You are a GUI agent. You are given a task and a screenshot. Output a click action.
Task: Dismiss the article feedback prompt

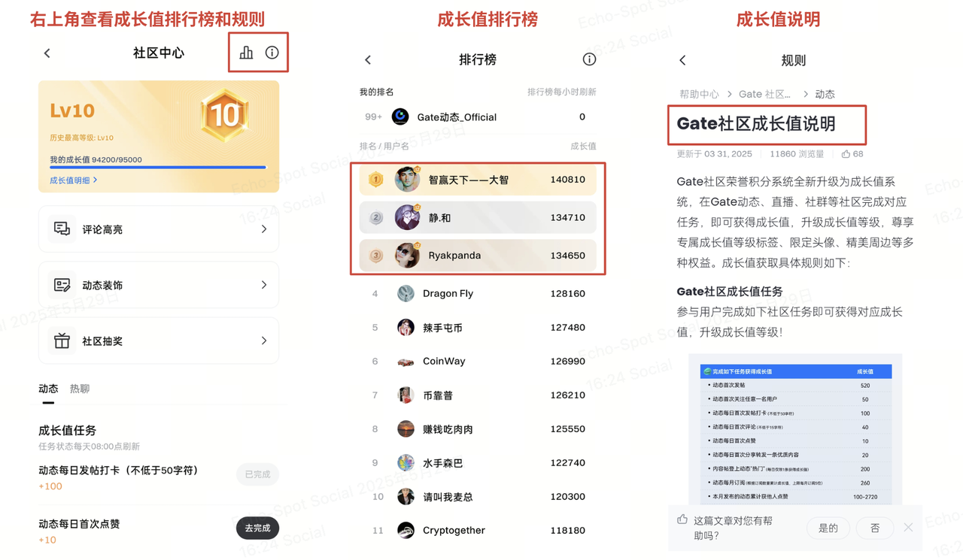908,528
